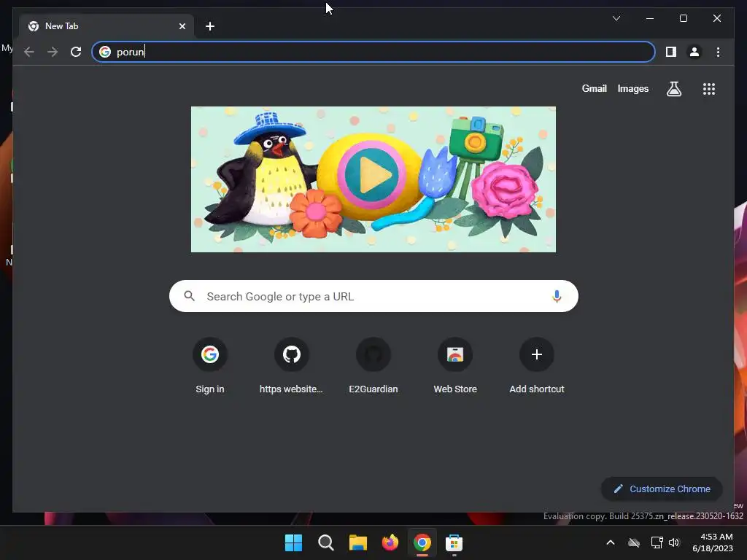Click the Add shortcut button
This screenshot has width=747, height=560.
(x=537, y=366)
